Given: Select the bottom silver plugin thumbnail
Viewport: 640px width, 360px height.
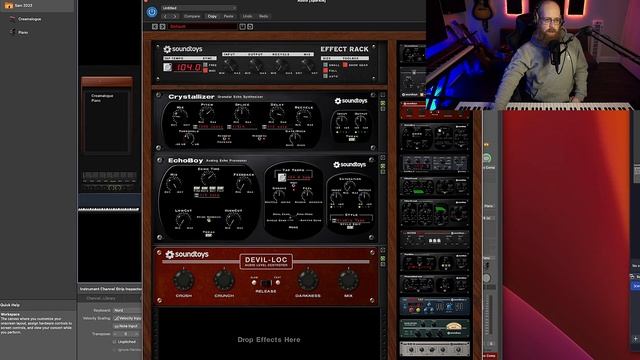Looking at the screenshot, I should 435,349.
